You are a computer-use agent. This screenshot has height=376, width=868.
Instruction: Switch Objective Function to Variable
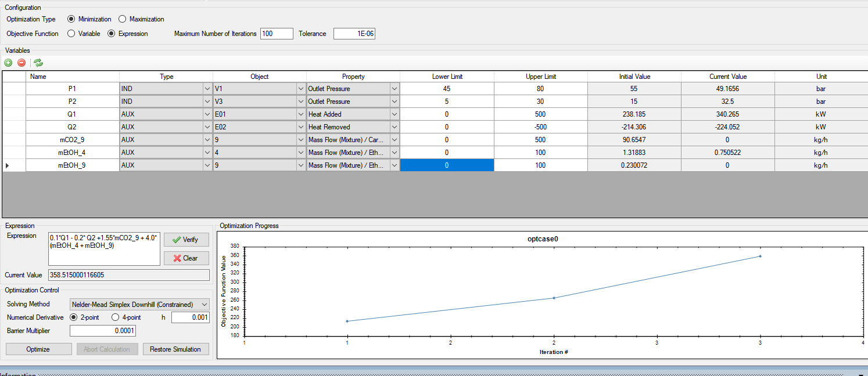tap(70, 33)
